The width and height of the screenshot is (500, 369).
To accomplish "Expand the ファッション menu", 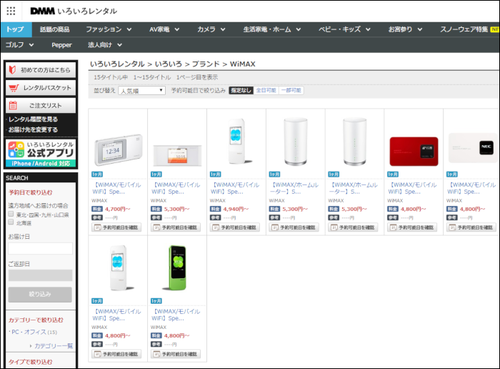I will coord(109,29).
